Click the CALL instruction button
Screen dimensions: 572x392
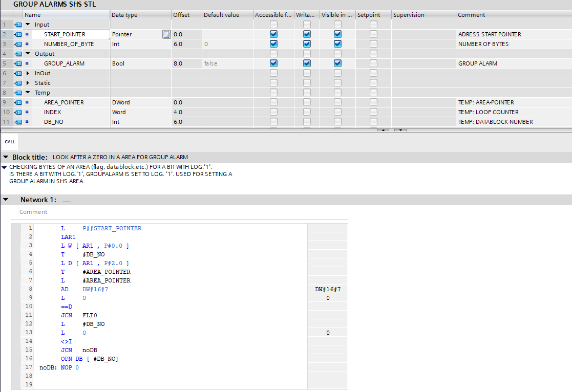[x=10, y=142]
